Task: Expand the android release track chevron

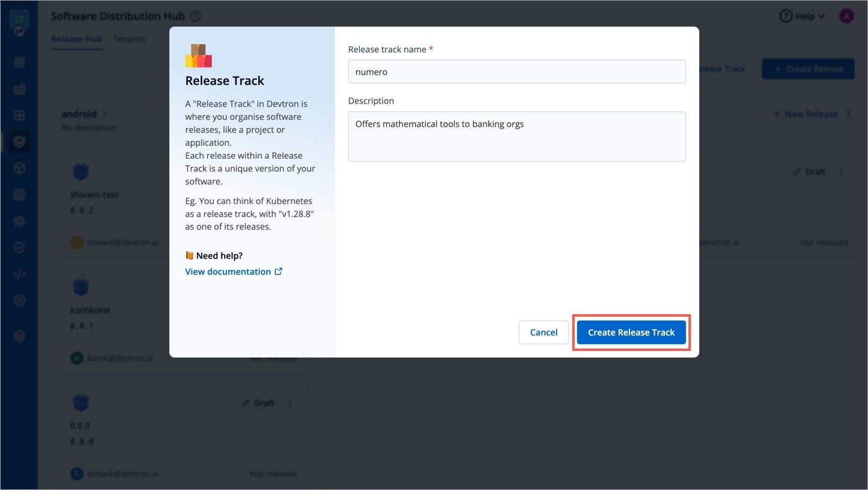Action: tap(105, 114)
